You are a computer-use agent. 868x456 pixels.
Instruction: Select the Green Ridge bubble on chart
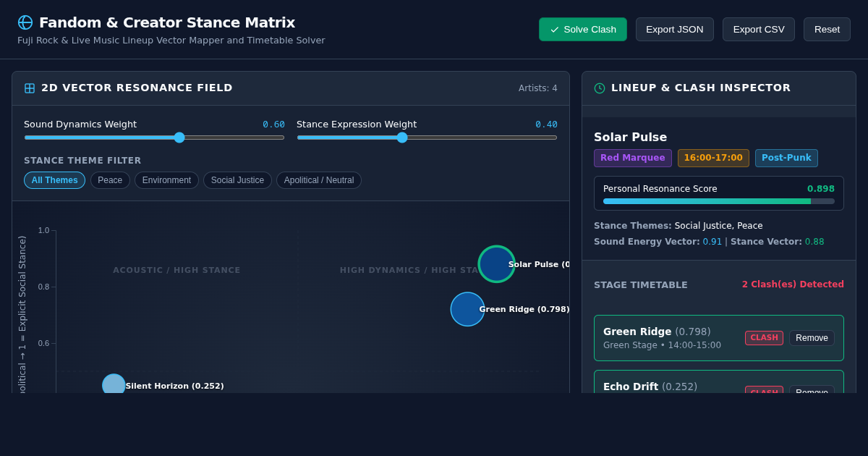(x=467, y=309)
